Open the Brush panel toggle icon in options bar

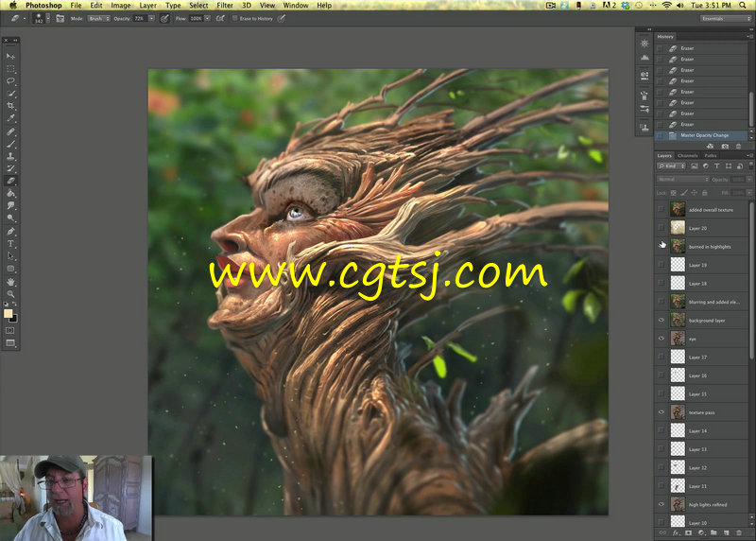(x=60, y=18)
